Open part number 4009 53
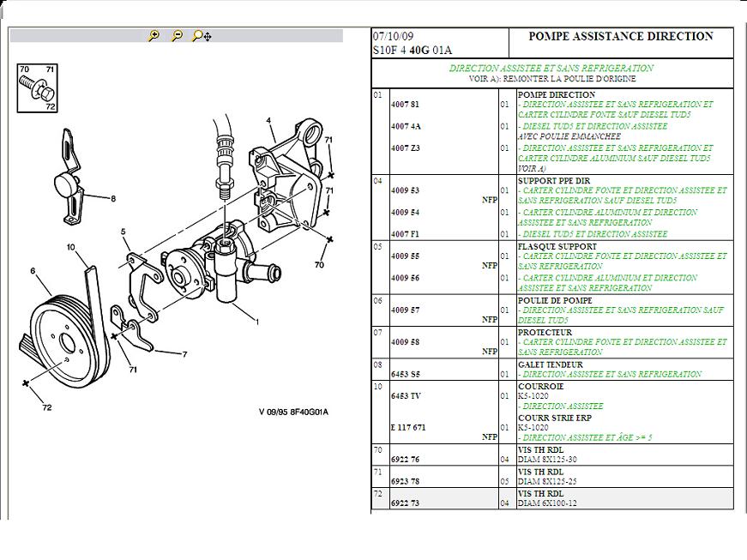 click(x=405, y=190)
